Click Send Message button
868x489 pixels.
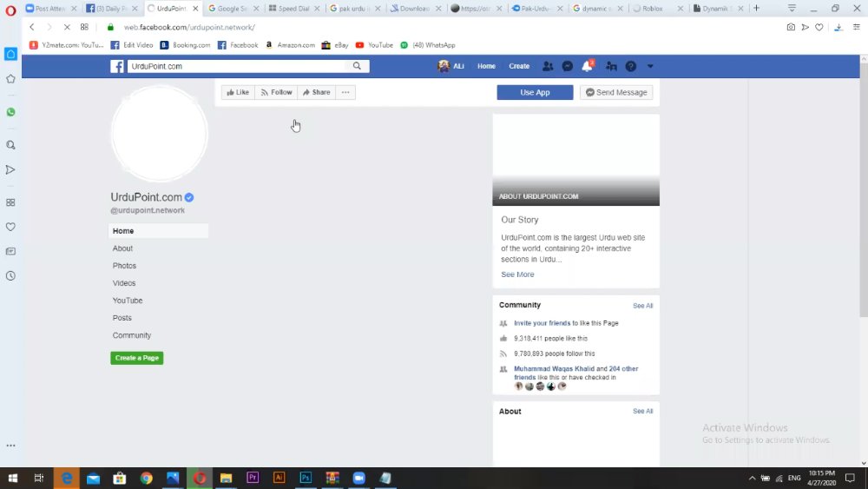click(616, 92)
